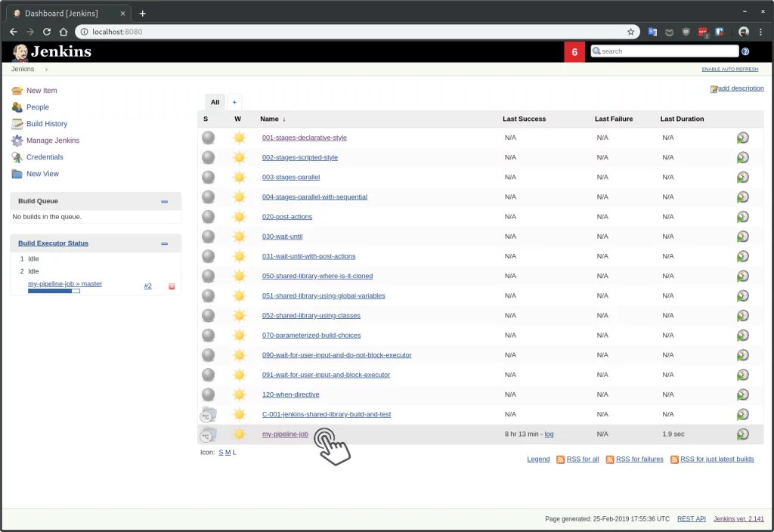
Task: Bookmark this page with the star icon
Action: (x=631, y=32)
